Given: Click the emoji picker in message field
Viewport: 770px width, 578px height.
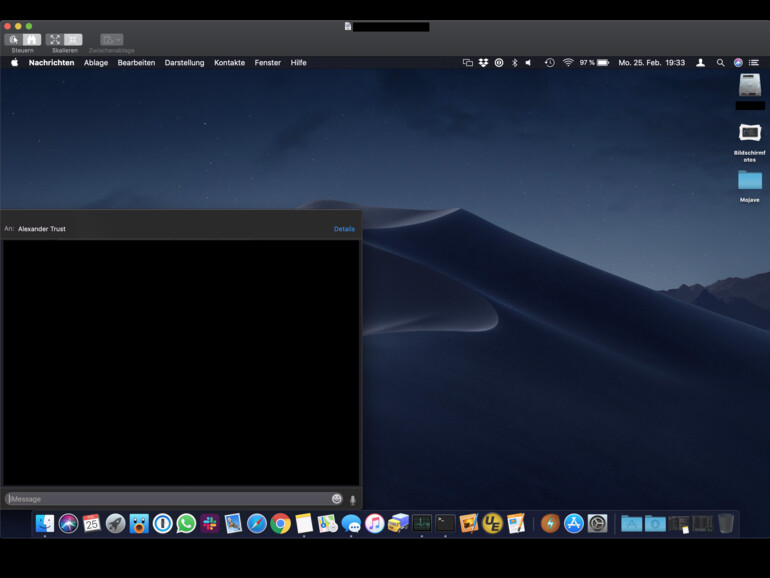Looking at the screenshot, I should pos(337,499).
